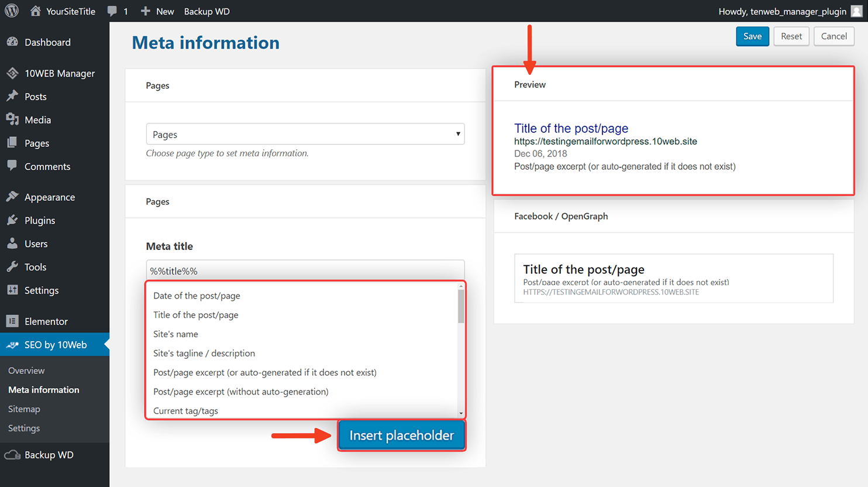Image resolution: width=868 pixels, height=487 pixels.
Task: Select "Date of the post/page" placeholder
Action: (x=197, y=296)
